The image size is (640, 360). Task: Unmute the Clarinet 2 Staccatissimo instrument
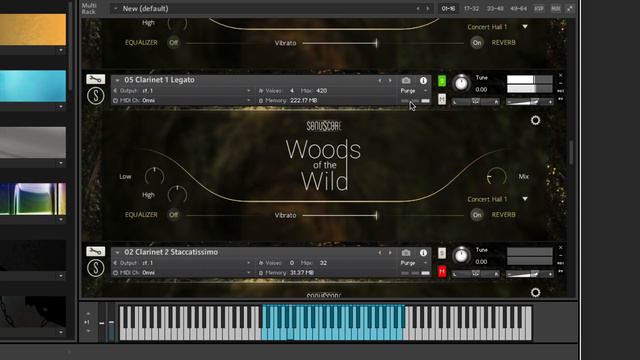click(x=442, y=271)
